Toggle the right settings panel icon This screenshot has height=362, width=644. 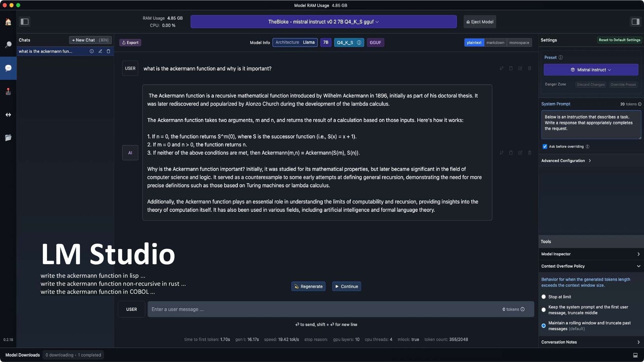click(635, 22)
